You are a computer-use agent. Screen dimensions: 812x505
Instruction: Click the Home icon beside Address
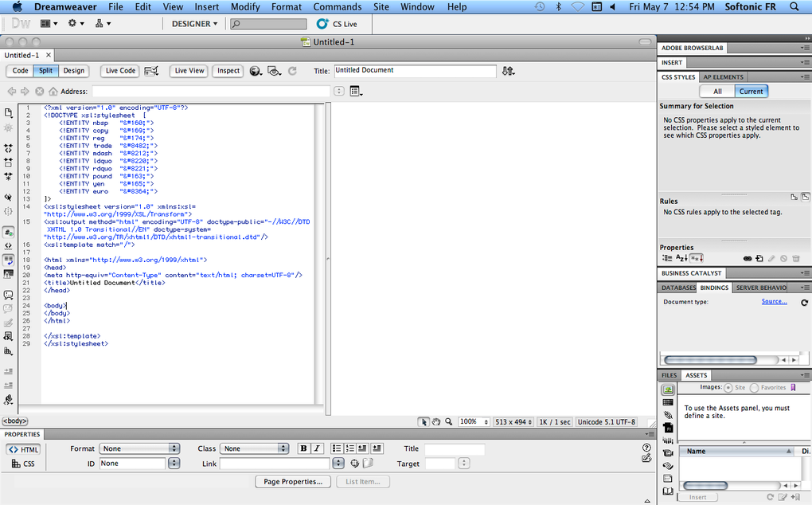pyautogui.click(x=53, y=91)
